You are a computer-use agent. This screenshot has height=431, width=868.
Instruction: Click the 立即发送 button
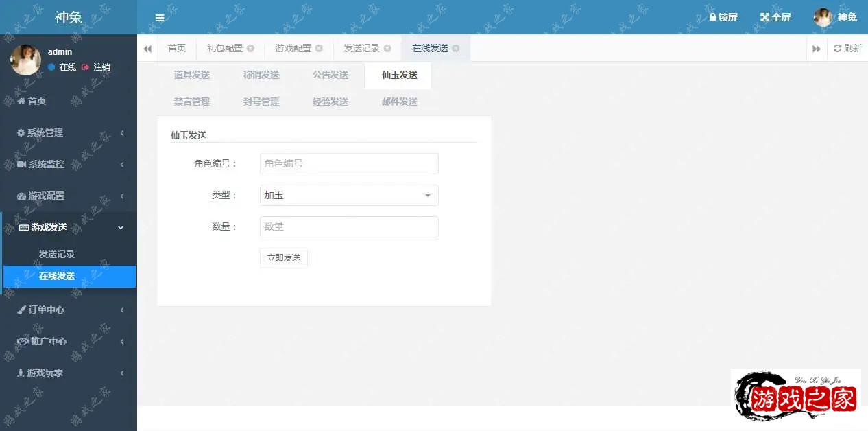coord(283,258)
